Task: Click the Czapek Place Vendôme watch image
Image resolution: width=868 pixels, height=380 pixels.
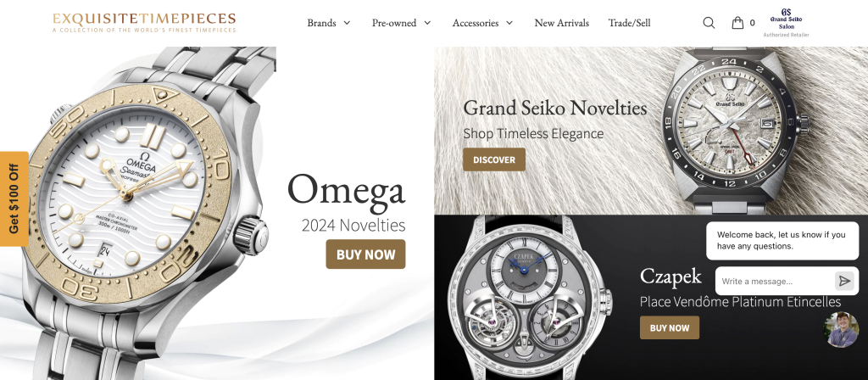Action: (531, 299)
